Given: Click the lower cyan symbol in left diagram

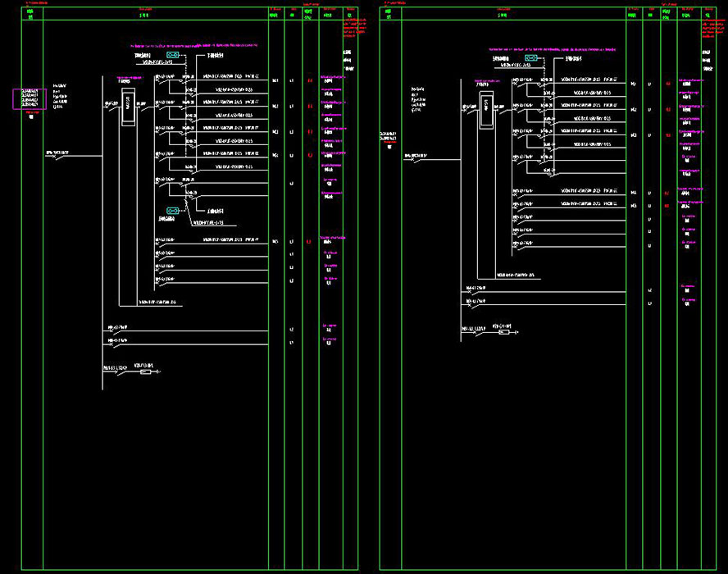Looking at the screenshot, I should click(172, 211).
